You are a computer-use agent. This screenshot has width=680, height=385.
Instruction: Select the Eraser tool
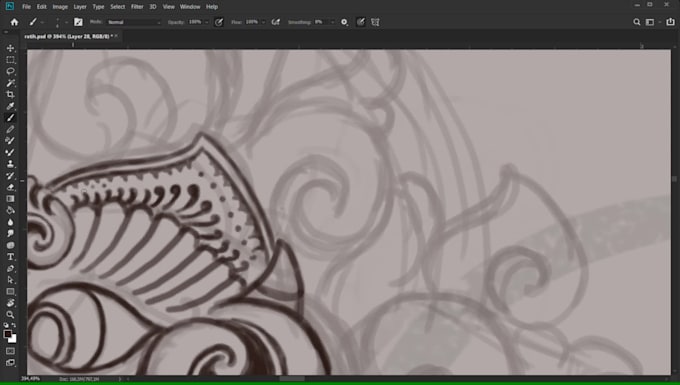point(10,187)
